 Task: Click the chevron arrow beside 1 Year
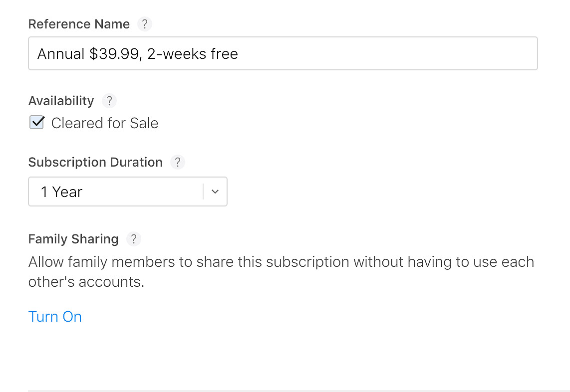215,192
